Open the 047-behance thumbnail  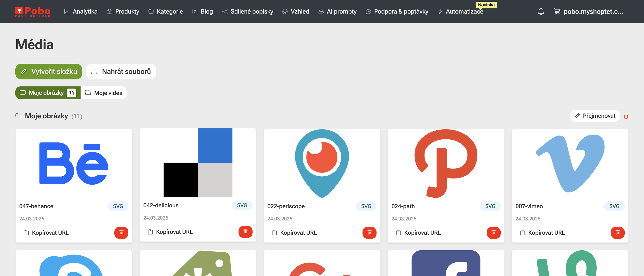click(74, 163)
